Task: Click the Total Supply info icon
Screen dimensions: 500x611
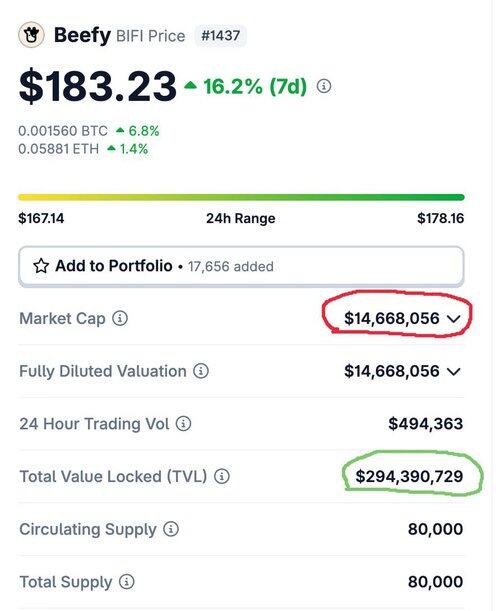Action: [127, 582]
